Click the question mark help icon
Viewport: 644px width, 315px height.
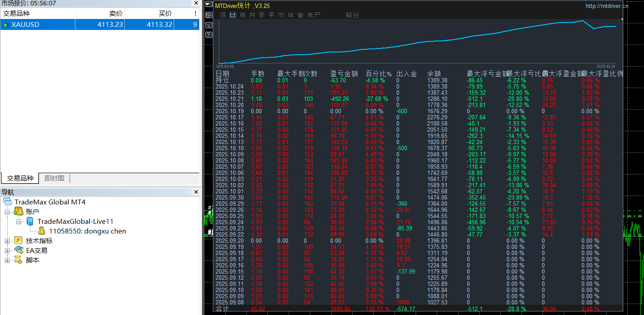tap(209, 35)
